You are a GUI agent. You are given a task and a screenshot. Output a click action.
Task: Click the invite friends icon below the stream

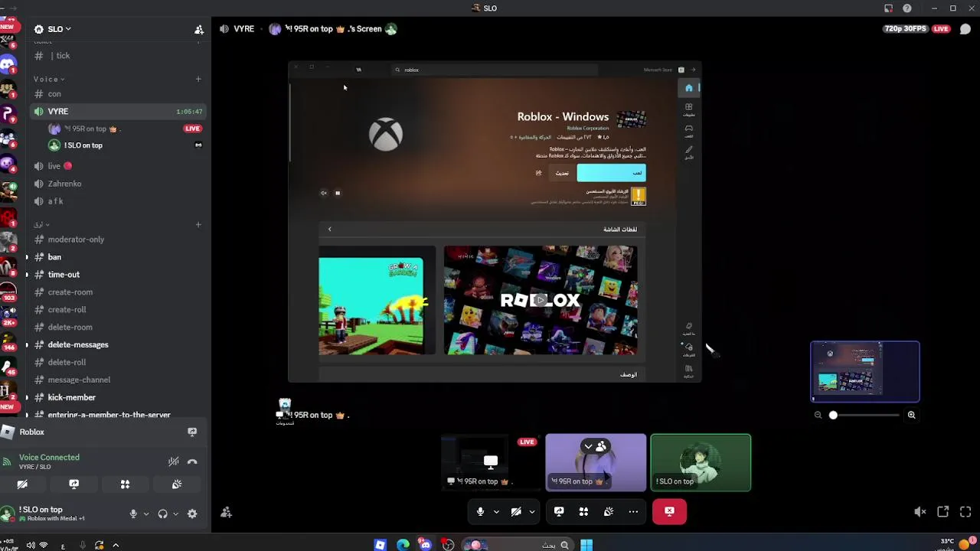click(226, 512)
